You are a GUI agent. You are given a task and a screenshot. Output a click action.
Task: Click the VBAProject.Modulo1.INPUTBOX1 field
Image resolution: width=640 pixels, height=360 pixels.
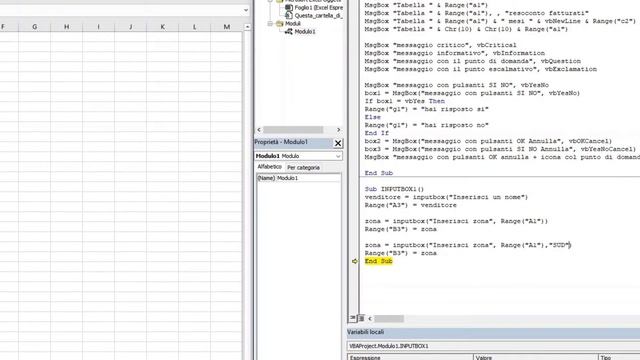[493, 346]
